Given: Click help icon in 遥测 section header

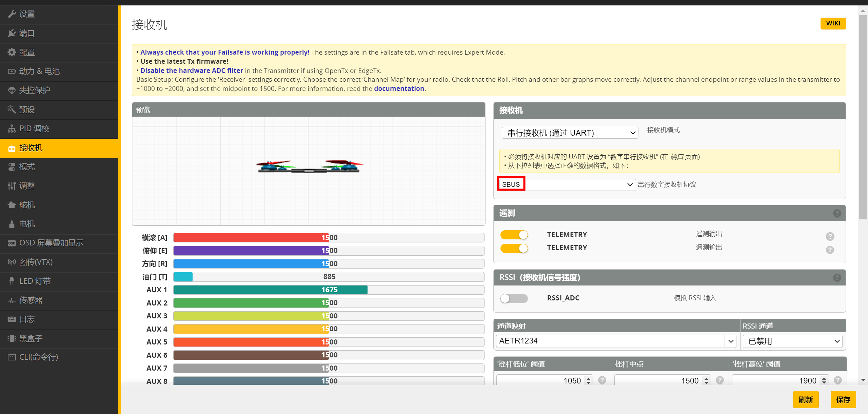Looking at the screenshot, I should [x=837, y=213].
